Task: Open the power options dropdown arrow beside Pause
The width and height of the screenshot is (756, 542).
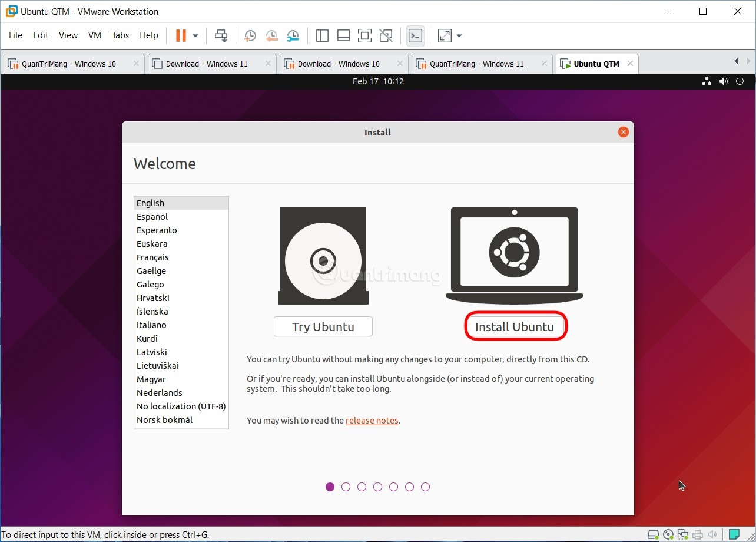Action: pos(195,36)
